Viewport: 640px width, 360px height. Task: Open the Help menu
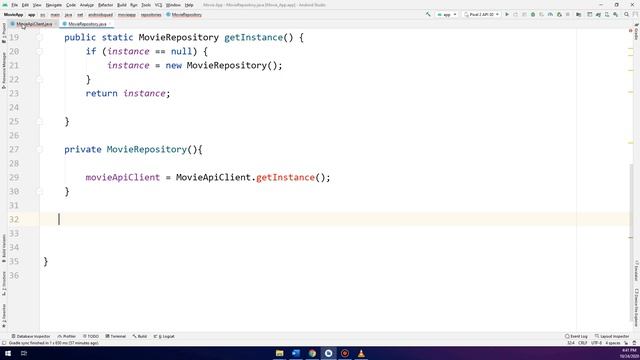click(x=189, y=5)
